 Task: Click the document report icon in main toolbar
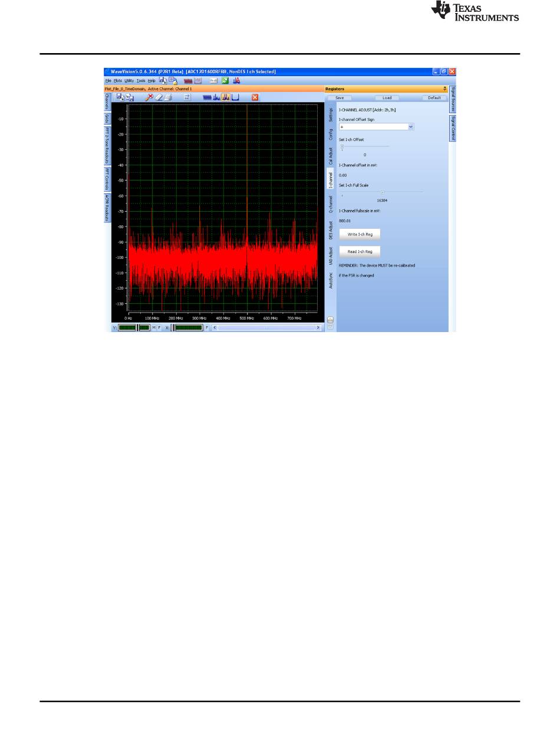tap(173, 80)
